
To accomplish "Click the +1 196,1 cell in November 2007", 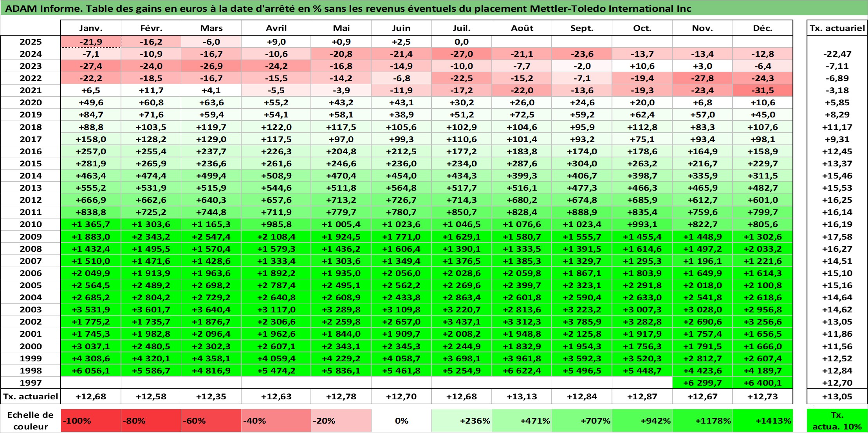I will click(702, 261).
